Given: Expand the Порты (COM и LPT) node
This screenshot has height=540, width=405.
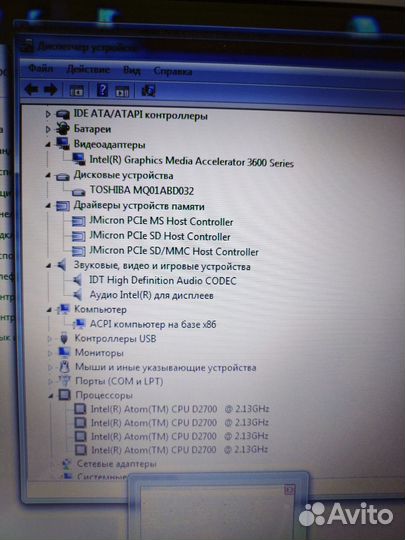Looking at the screenshot, I should coord(50,382).
